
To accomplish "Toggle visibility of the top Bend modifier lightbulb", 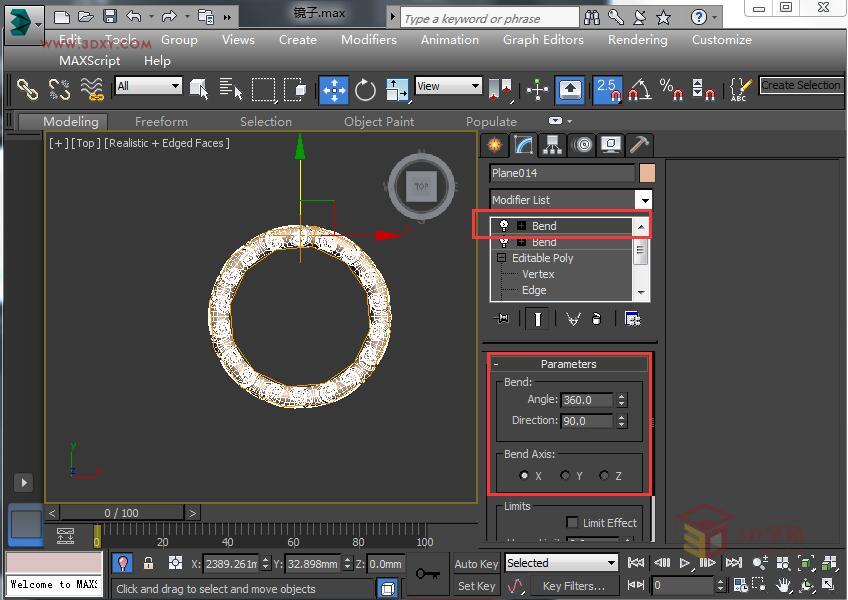I will (x=503, y=226).
